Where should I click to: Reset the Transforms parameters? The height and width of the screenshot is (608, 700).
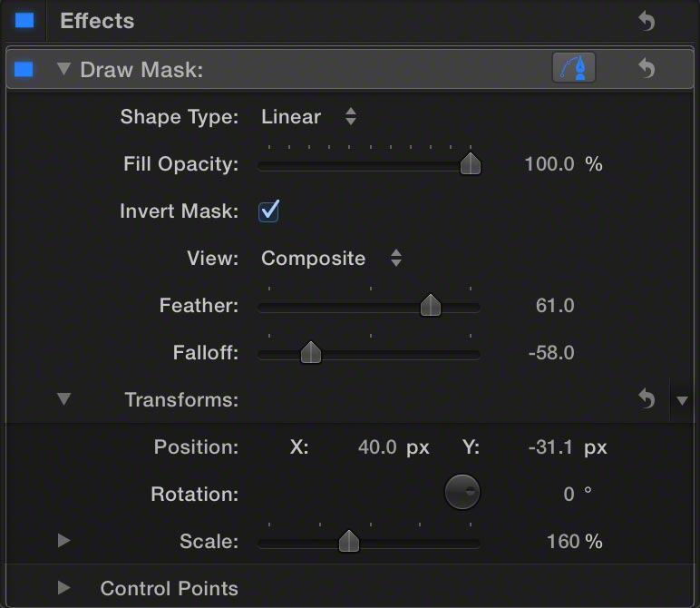[647, 398]
